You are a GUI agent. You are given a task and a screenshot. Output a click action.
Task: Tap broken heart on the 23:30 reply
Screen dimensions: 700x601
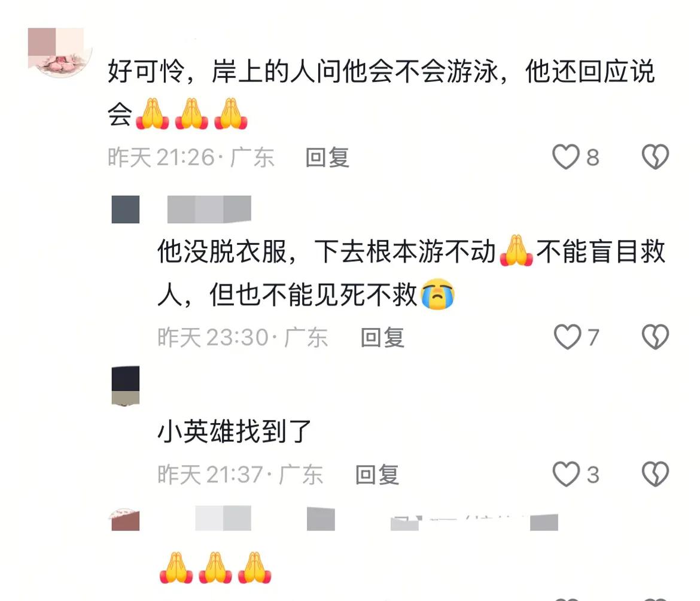click(x=655, y=336)
